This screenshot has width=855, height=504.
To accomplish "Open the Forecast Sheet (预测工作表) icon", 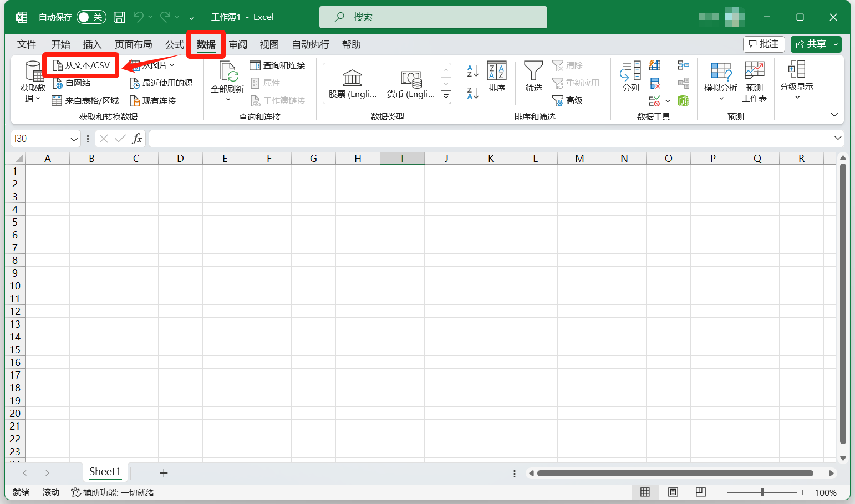I will coord(754,72).
